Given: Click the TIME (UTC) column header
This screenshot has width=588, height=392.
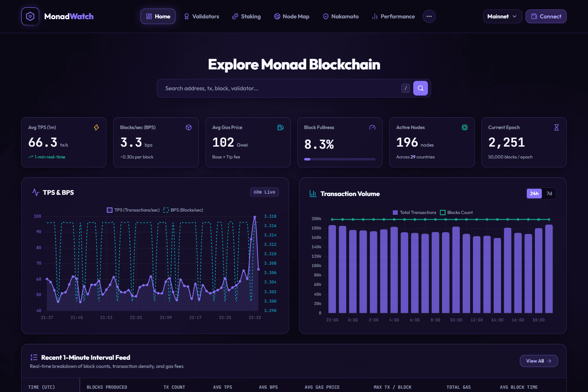Looking at the screenshot, I should pos(42,387).
